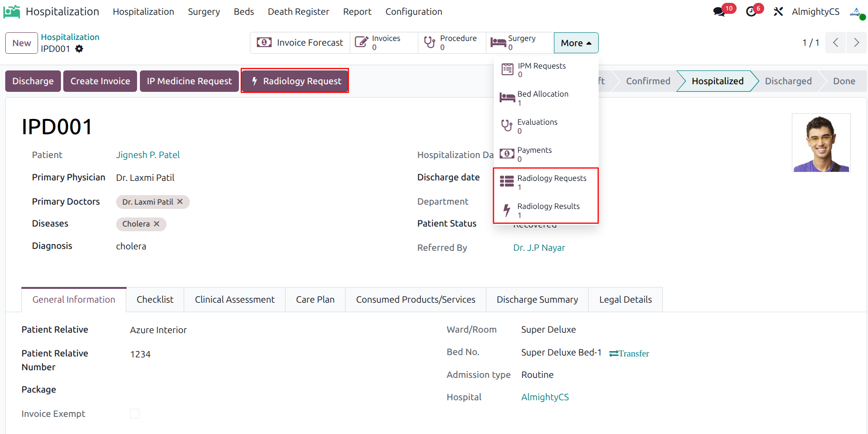This screenshot has height=434, width=868.
Task: Open Radiology Requests entry
Action: coord(546,182)
